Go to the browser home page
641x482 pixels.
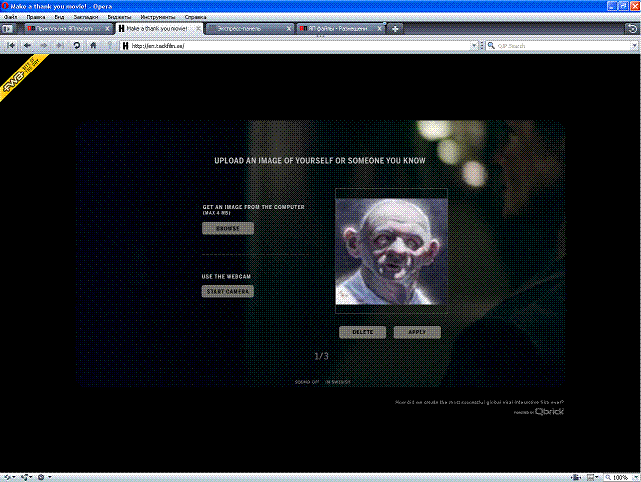point(94,45)
